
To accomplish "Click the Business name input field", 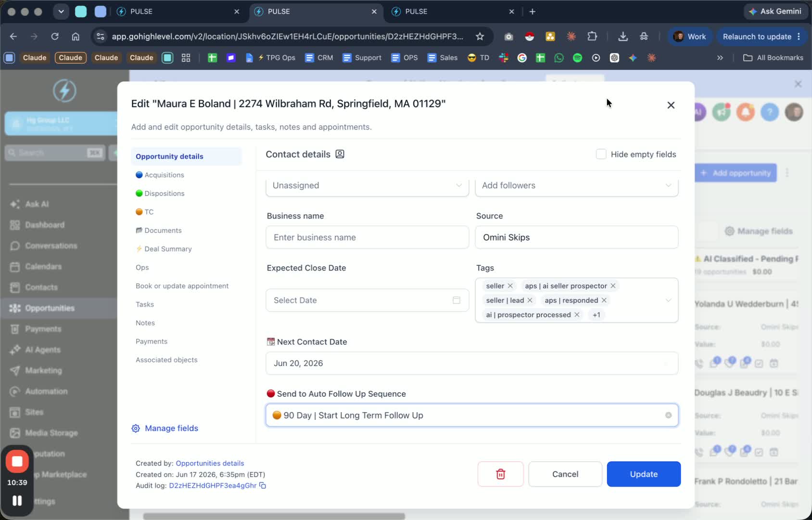I will (367, 237).
